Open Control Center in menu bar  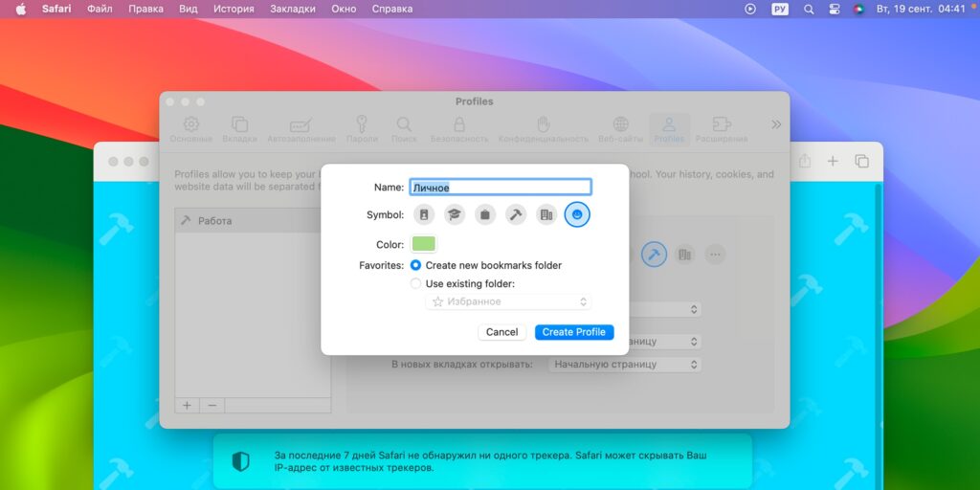click(x=834, y=9)
